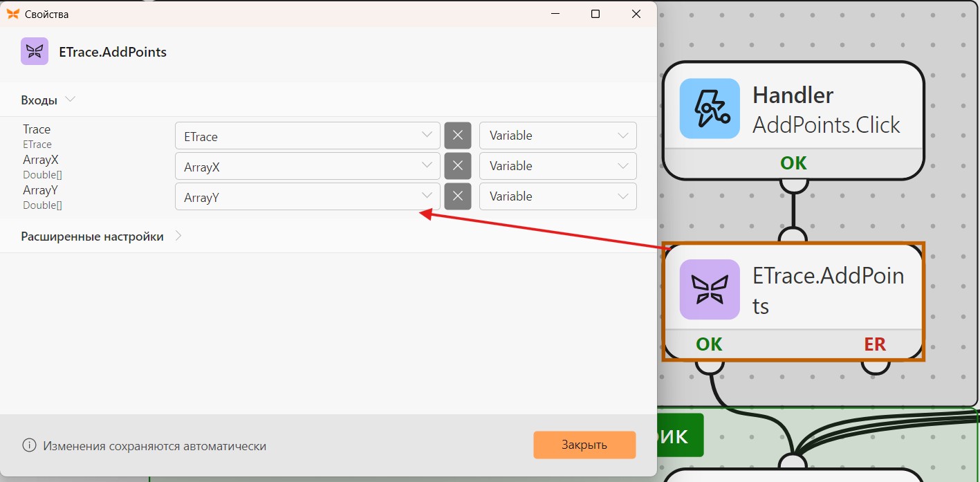
Task: Select the Handler AddPoints.Click node title
Action: tap(826, 109)
